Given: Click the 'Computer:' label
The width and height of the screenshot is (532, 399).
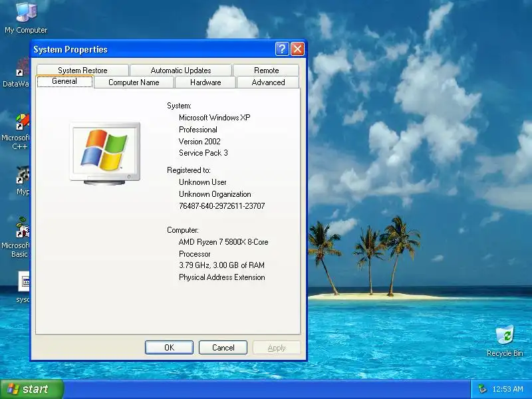Looking at the screenshot, I should (x=182, y=230).
